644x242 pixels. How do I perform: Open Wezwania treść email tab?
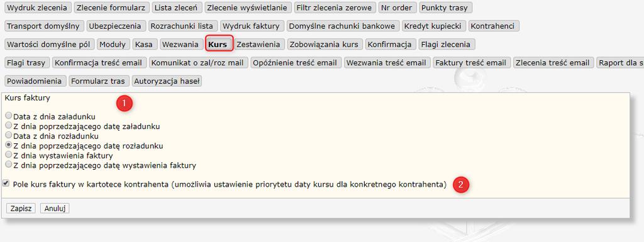point(387,63)
